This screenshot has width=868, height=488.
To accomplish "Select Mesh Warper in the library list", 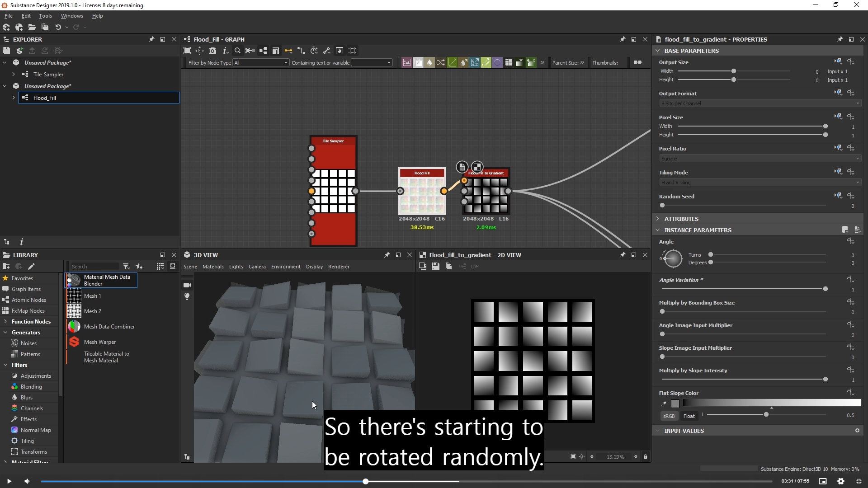I will (100, 342).
